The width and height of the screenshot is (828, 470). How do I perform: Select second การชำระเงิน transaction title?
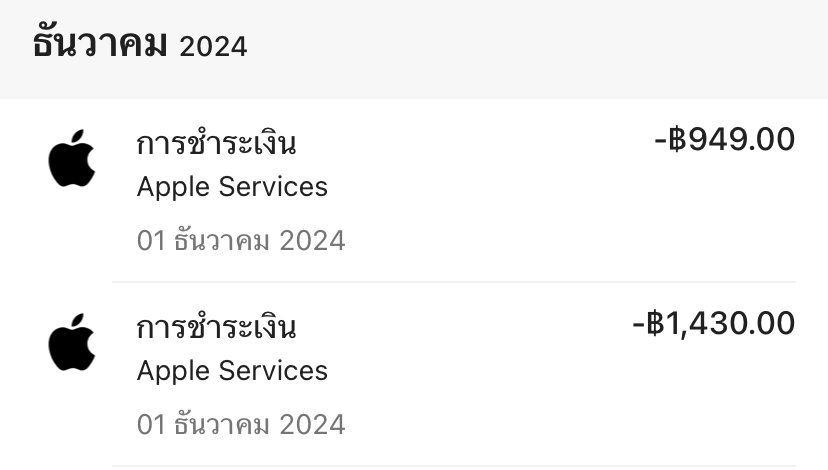[216, 326]
